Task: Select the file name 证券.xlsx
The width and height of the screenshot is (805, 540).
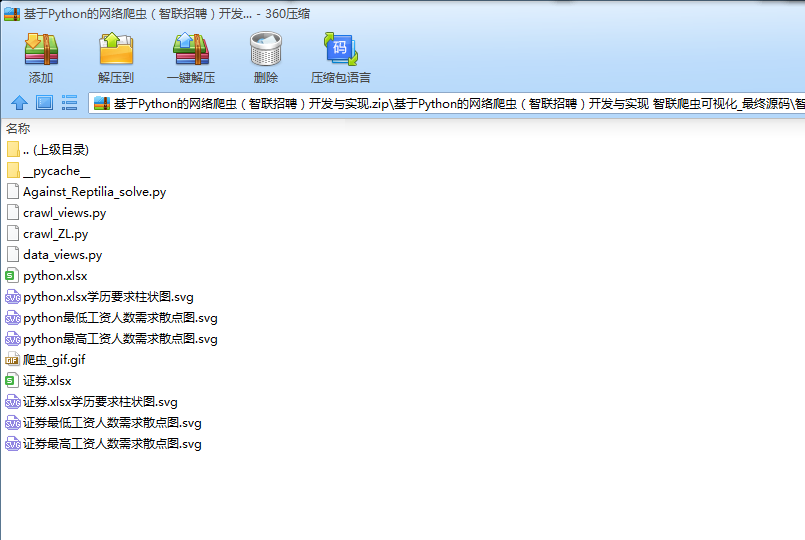Action: click(x=47, y=381)
